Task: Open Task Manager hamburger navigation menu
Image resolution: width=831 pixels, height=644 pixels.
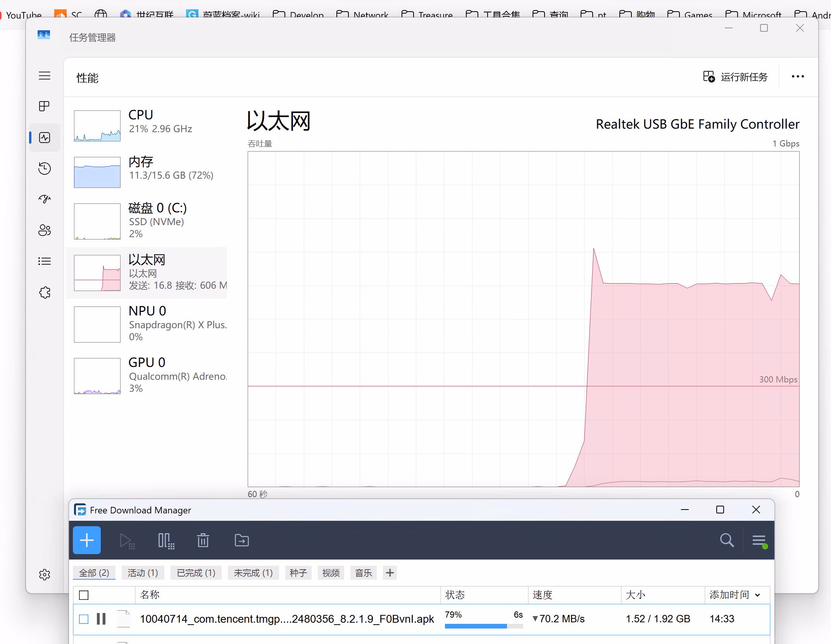Action: coord(45,76)
